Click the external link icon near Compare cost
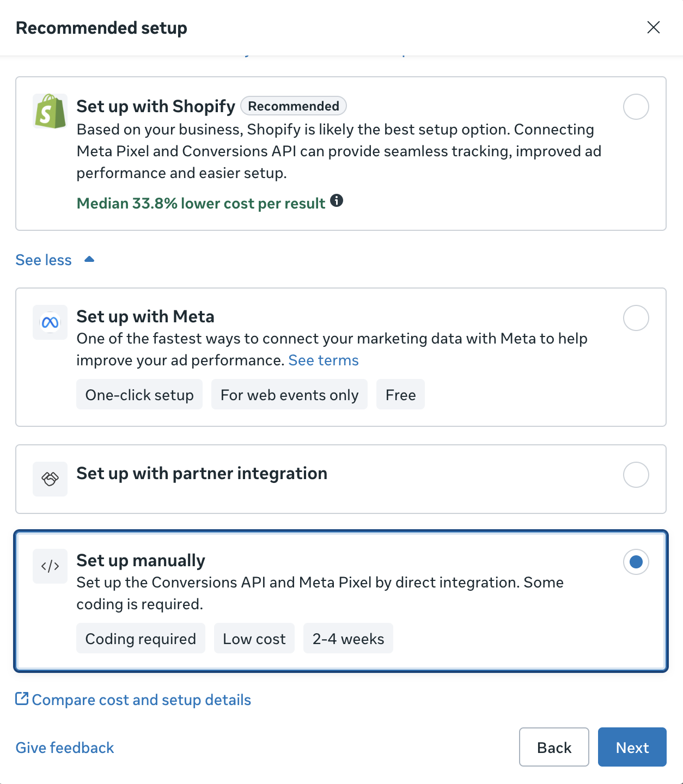683x784 pixels. click(x=22, y=699)
